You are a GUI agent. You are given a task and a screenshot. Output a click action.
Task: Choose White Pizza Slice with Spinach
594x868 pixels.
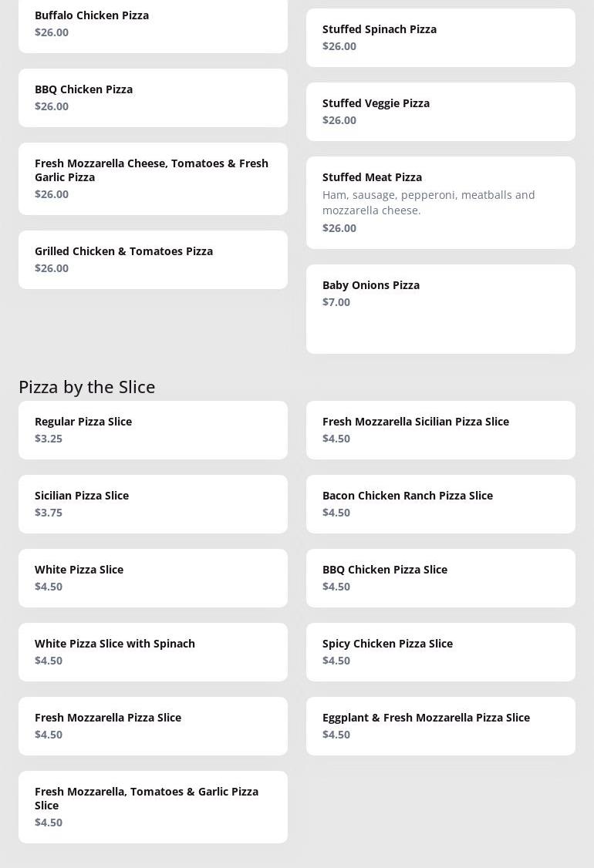[153, 652]
